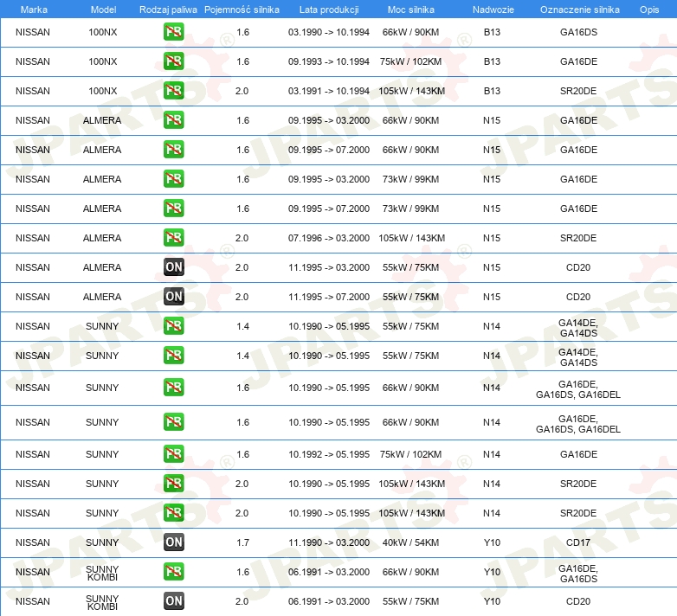
Task: Click PB fuel icon in Almera SR20DE row
Action: click(x=173, y=238)
